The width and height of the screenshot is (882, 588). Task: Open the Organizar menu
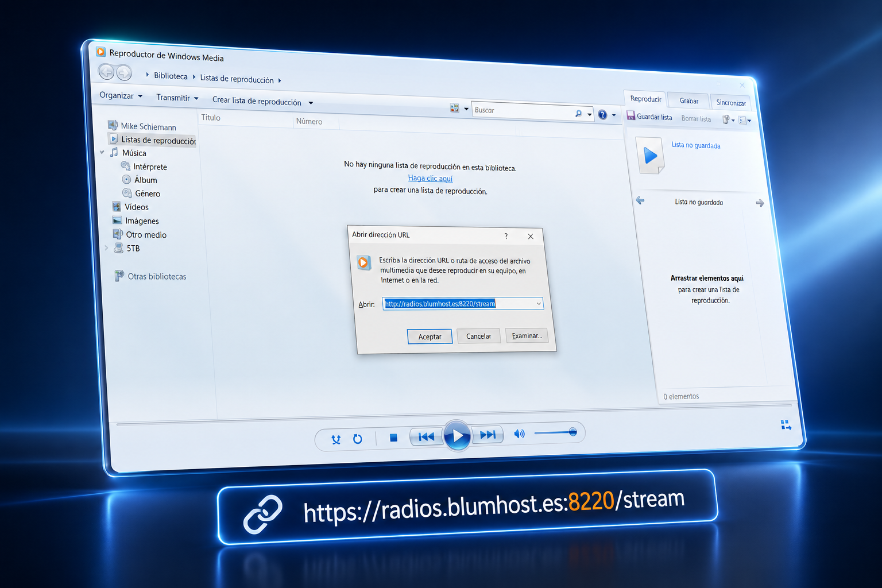tap(121, 95)
